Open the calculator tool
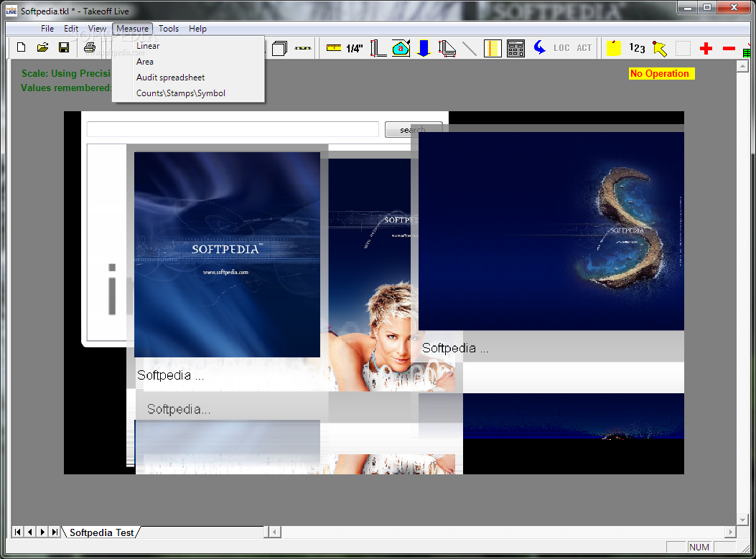 515,48
